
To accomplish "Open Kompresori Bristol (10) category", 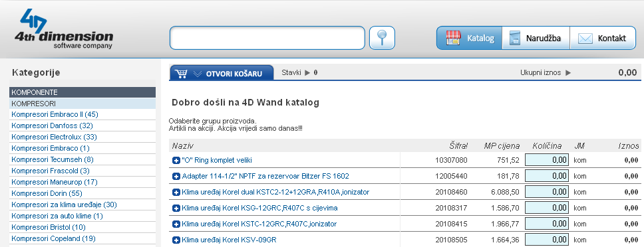I will pyautogui.click(x=49, y=227).
